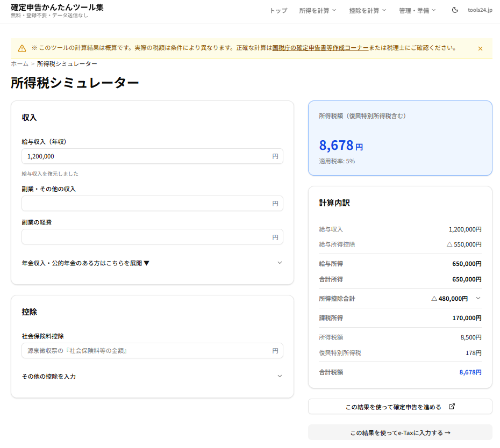Open the 所得を計算 dropdown menu
The height and width of the screenshot is (448, 500).
(x=317, y=10)
